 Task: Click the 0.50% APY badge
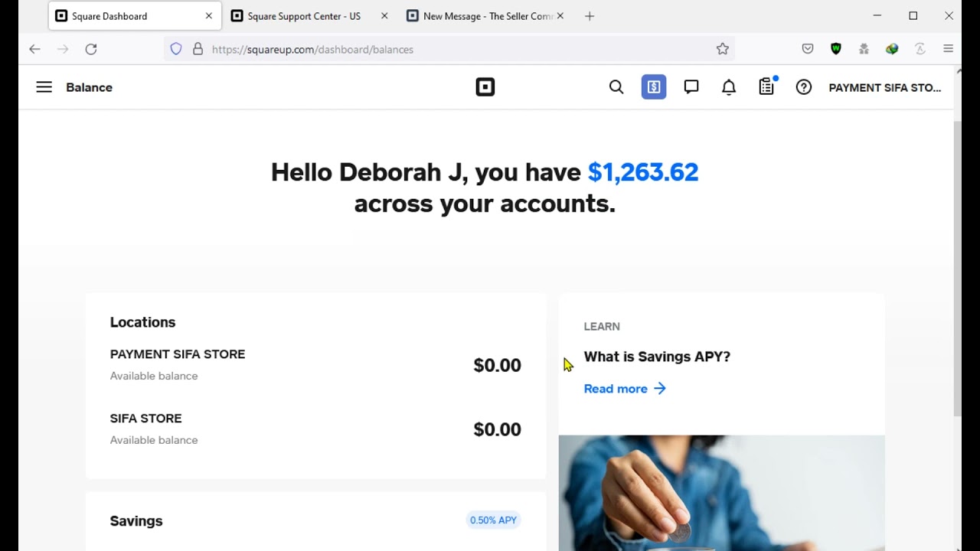pyautogui.click(x=493, y=520)
